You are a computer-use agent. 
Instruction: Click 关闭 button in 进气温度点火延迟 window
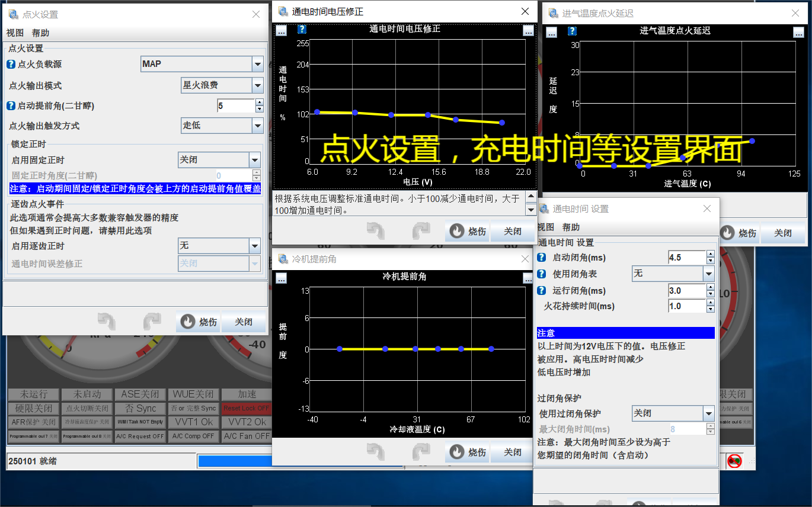tap(783, 233)
